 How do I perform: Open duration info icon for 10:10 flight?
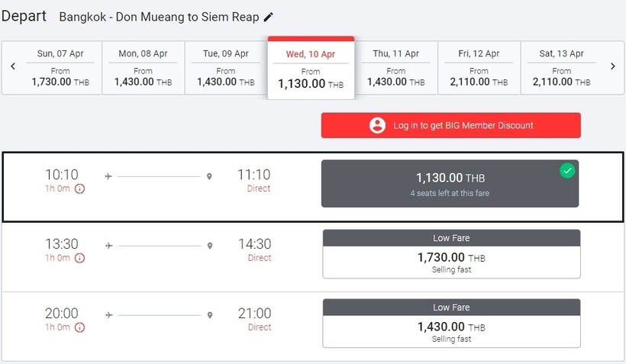pyautogui.click(x=79, y=188)
